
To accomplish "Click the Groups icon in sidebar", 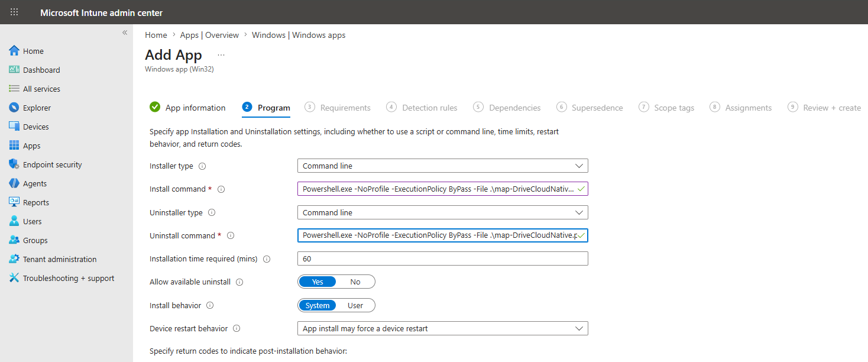I will 14,240.
